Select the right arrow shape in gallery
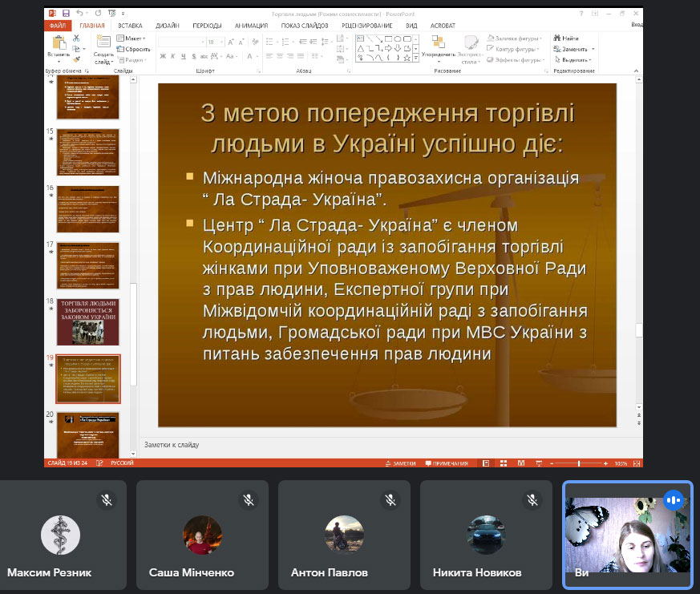 388,48
